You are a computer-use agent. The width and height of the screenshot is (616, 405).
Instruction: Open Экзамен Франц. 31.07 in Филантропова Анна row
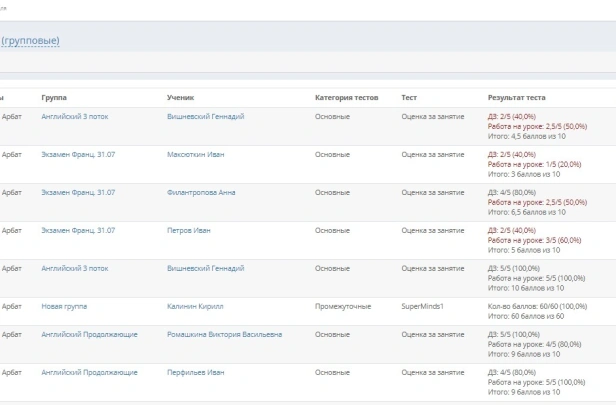pyautogui.click(x=78, y=192)
